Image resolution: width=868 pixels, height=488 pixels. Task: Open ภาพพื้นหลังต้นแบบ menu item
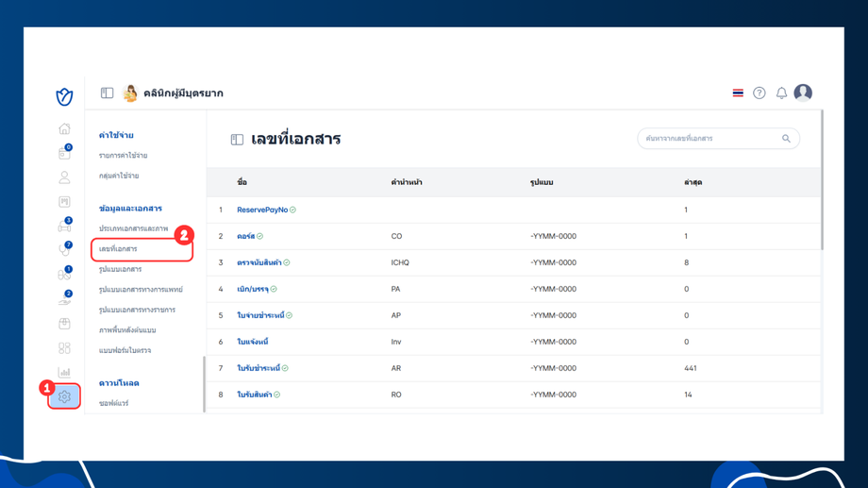pyautogui.click(x=127, y=330)
